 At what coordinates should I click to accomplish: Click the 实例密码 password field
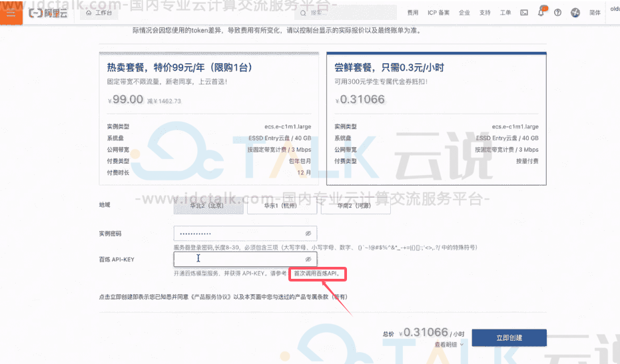pyautogui.click(x=245, y=233)
